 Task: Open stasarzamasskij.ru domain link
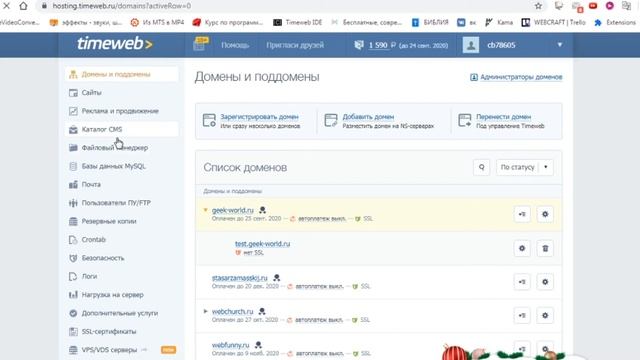coord(240,278)
